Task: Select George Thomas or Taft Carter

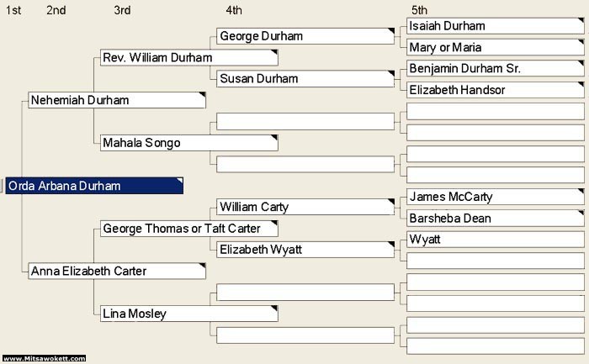Action: [x=189, y=229]
